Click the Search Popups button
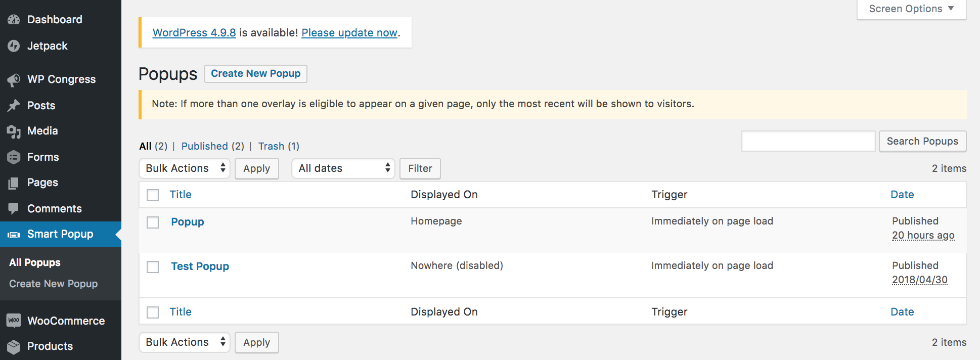This screenshot has height=360, width=980. [x=922, y=141]
